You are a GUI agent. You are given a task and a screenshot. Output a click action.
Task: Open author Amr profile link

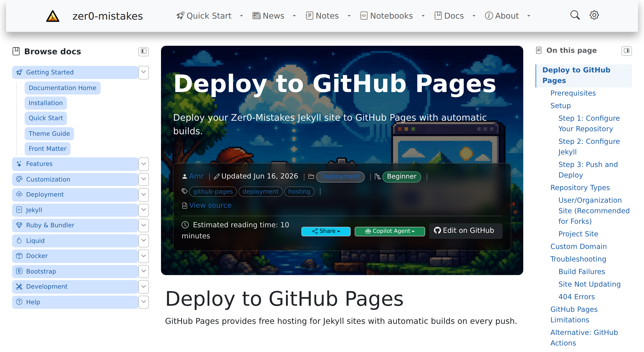[x=196, y=176]
